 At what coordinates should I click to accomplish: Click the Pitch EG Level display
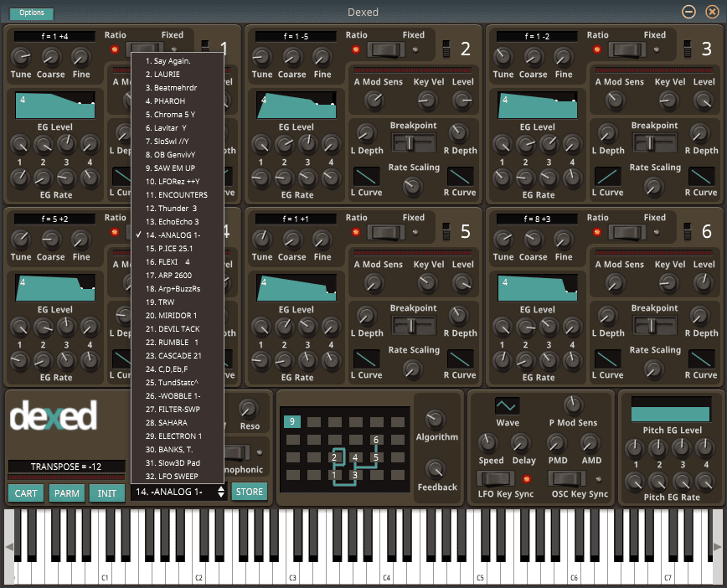pyautogui.click(x=671, y=410)
